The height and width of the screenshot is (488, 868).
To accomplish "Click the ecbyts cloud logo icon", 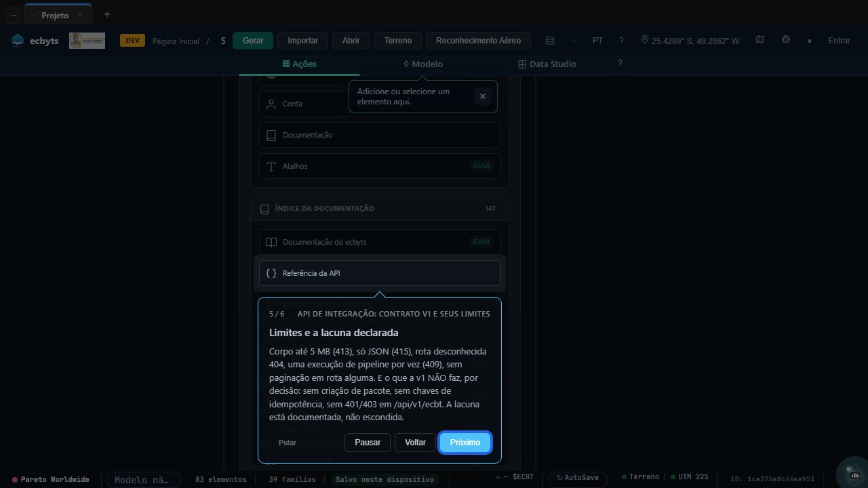I will tap(18, 41).
